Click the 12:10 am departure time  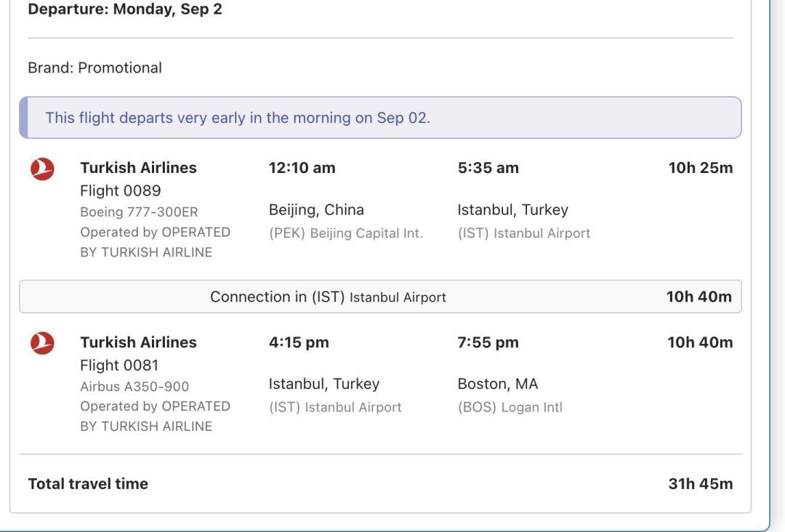click(302, 168)
